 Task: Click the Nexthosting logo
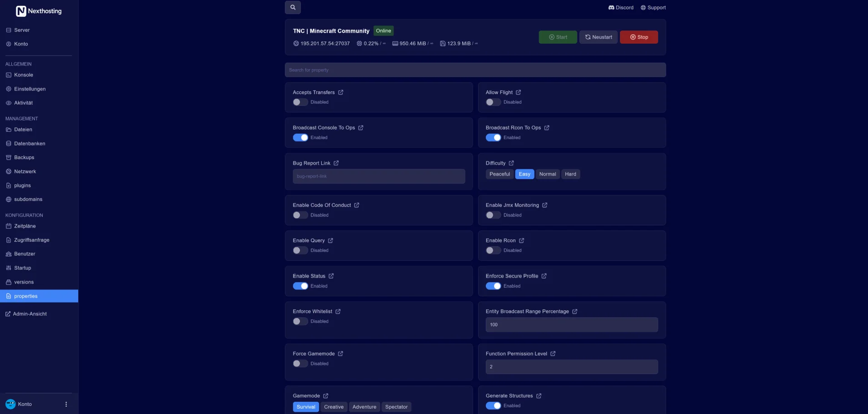pos(39,11)
